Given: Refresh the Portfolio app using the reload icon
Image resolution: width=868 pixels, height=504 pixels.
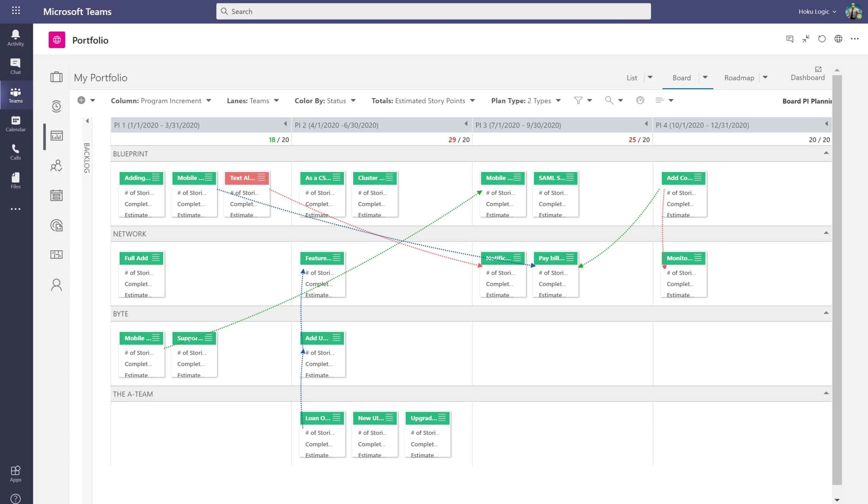Looking at the screenshot, I should [822, 39].
